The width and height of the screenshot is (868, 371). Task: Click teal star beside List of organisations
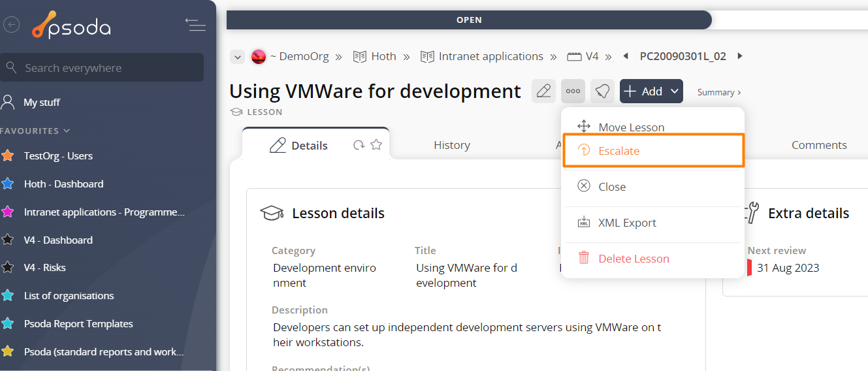coord(8,295)
